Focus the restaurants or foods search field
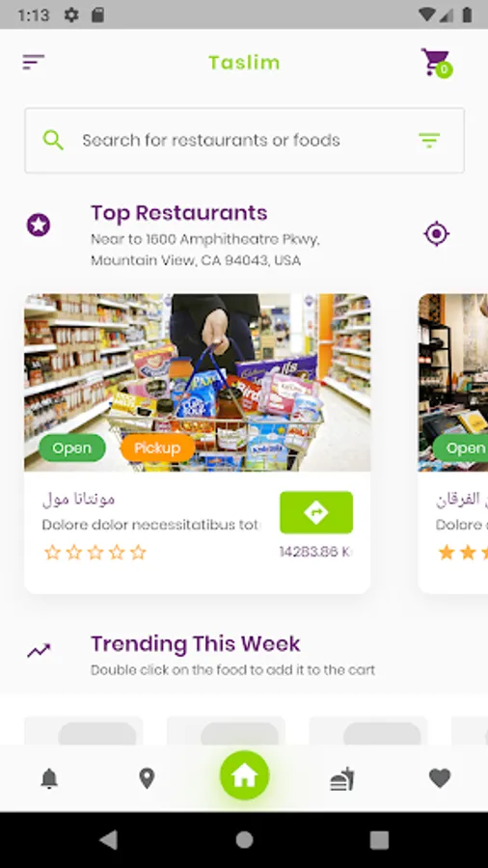Image resolution: width=488 pixels, height=868 pixels. pyautogui.click(x=245, y=141)
